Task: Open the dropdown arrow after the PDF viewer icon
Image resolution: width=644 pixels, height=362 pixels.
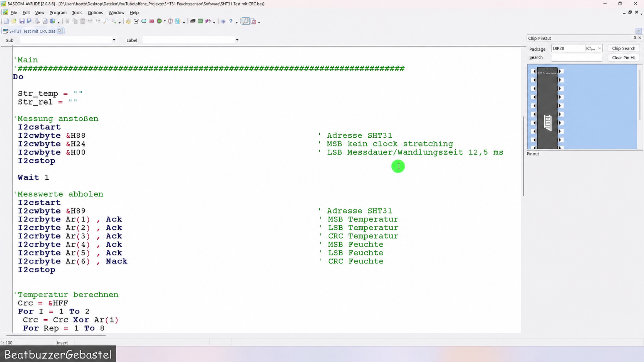Action: [259, 22]
